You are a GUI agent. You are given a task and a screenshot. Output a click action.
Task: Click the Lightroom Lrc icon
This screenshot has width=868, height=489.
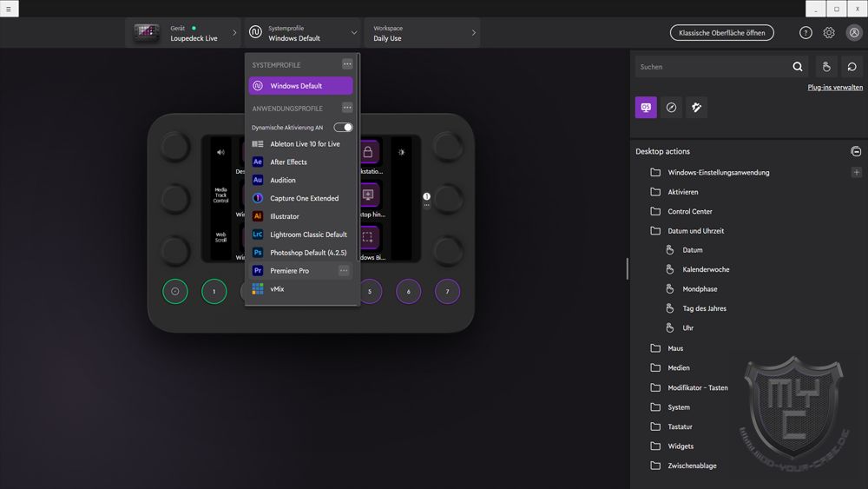click(258, 235)
